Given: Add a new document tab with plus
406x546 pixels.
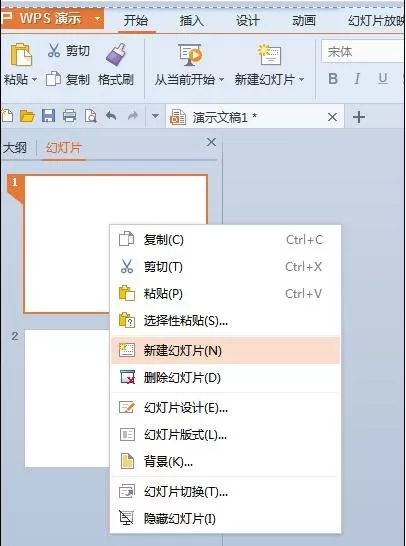Looking at the screenshot, I should [x=359, y=117].
